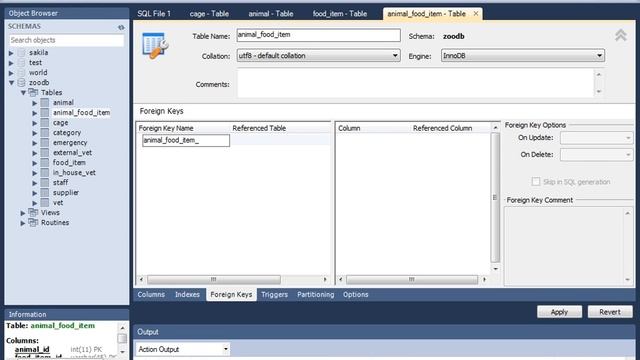Click the animal_food_item table icon
The width and height of the screenshot is (640, 360).
(45, 113)
